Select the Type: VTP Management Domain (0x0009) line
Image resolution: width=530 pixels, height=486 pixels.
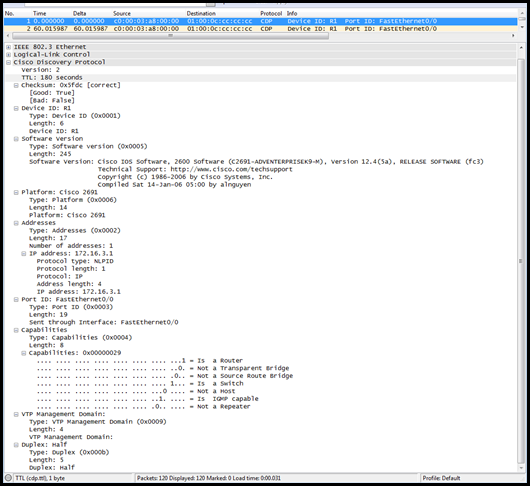pos(98,422)
